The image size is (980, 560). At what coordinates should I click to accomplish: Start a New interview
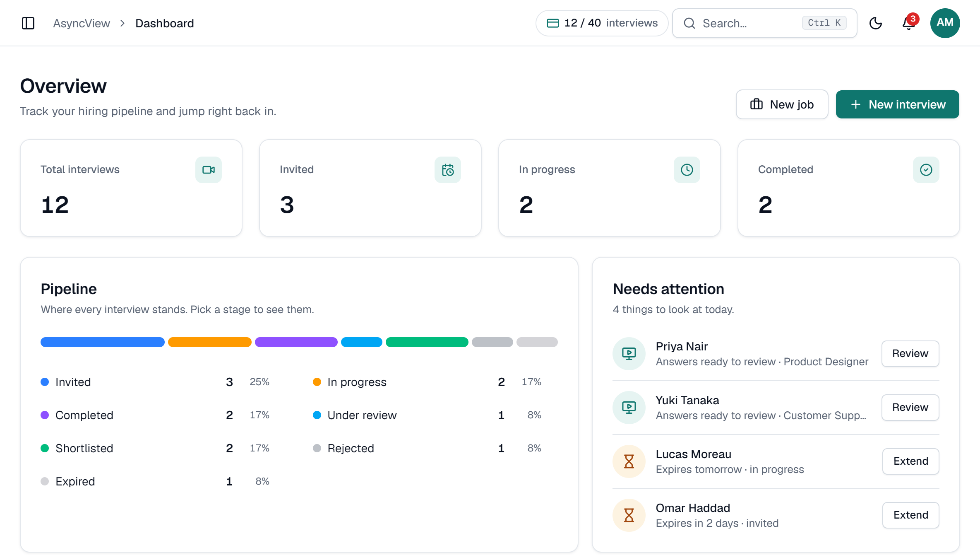click(898, 104)
